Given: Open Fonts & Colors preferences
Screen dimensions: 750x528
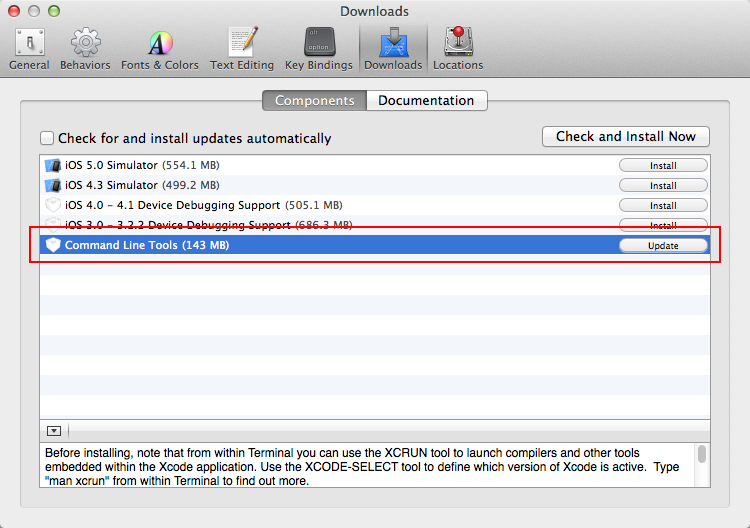Looking at the screenshot, I should tap(160, 49).
